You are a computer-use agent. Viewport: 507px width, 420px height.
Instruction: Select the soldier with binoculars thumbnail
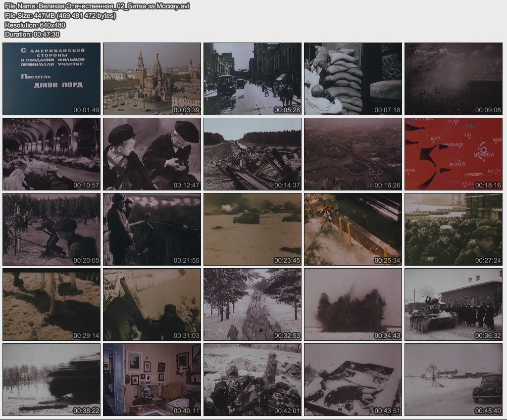point(152,230)
